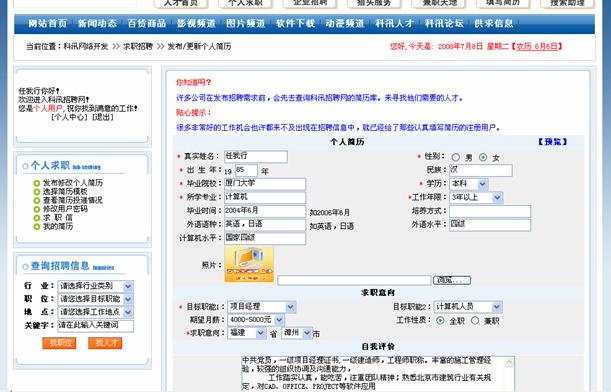Click the green bullet beside 查看简历投递情况
Viewport: 611px width, 392px height.
(37, 200)
